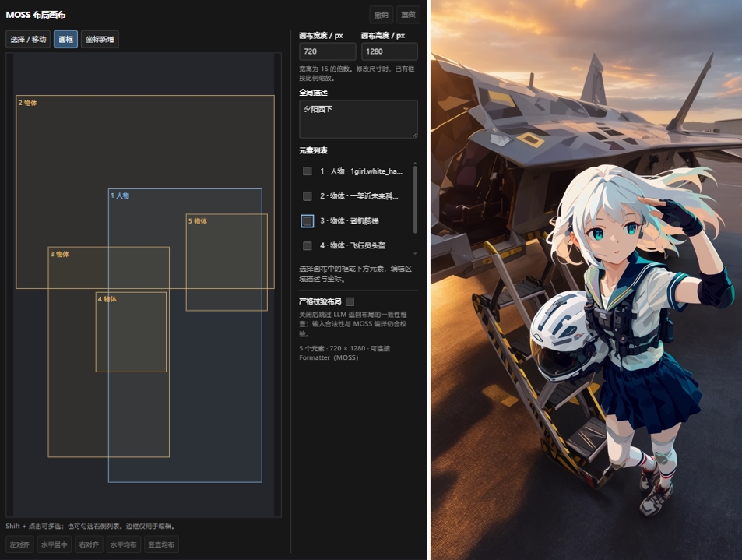This screenshot has width=742, height=560.
Task: Select the 1 人物 box label on canvas
Action: click(120, 195)
